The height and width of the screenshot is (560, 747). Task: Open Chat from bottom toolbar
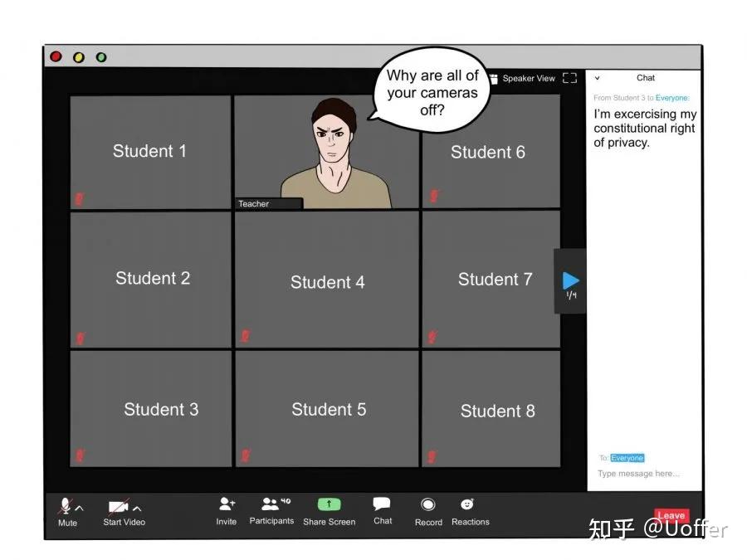coord(382,504)
